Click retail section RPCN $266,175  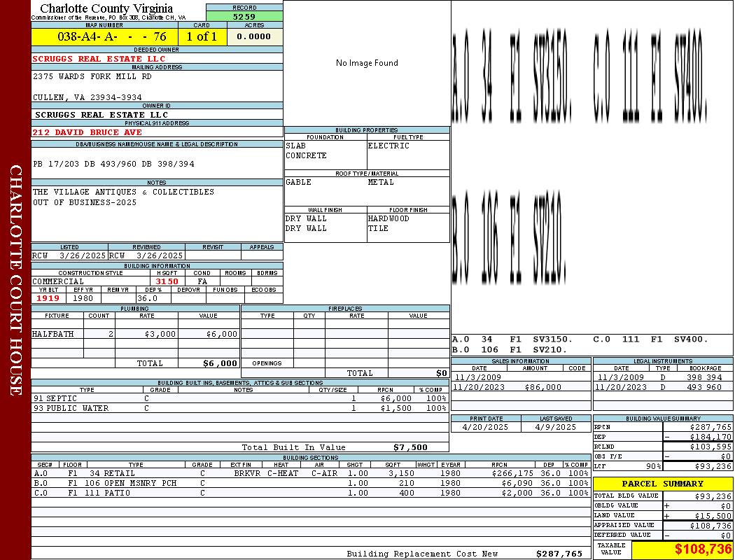point(512,473)
